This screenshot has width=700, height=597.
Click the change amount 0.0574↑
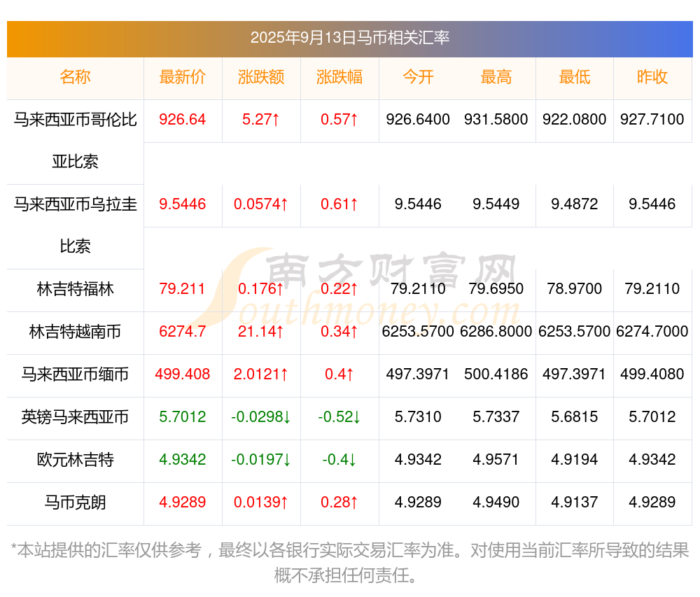click(x=261, y=204)
